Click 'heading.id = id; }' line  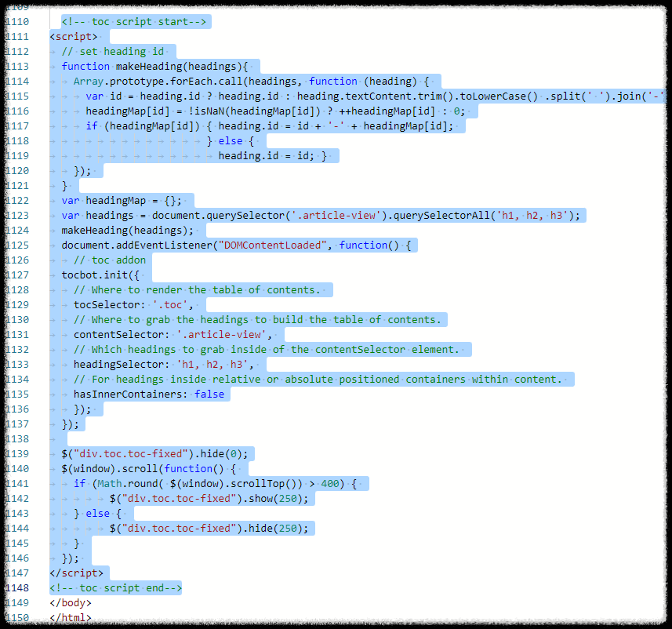(x=273, y=155)
